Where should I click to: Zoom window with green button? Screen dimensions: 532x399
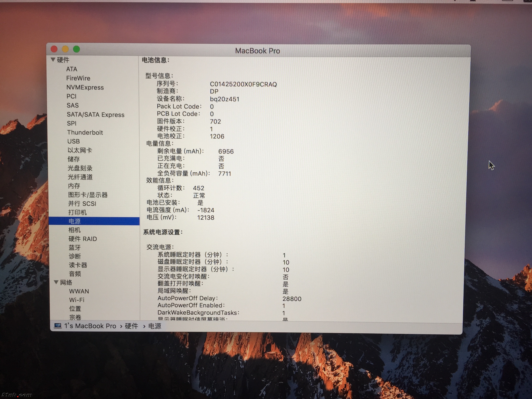pyautogui.click(x=76, y=49)
